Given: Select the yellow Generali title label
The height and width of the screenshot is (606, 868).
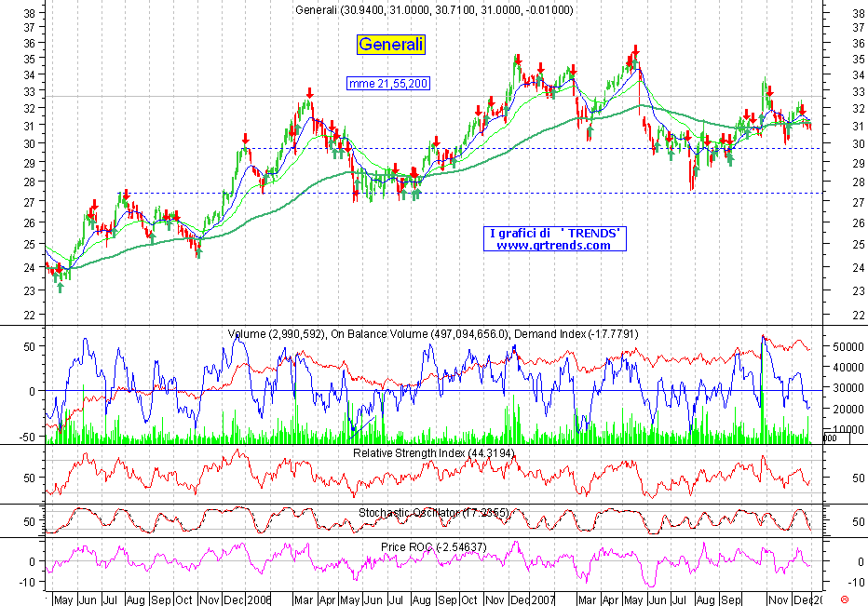Looking at the screenshot, I should (391, 45).
